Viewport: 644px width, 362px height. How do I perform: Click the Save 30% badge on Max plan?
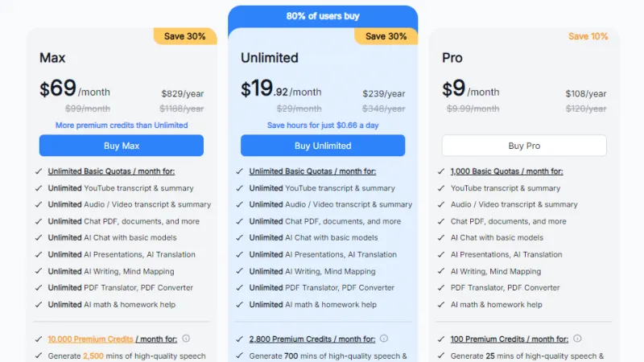tap(185, 36)
